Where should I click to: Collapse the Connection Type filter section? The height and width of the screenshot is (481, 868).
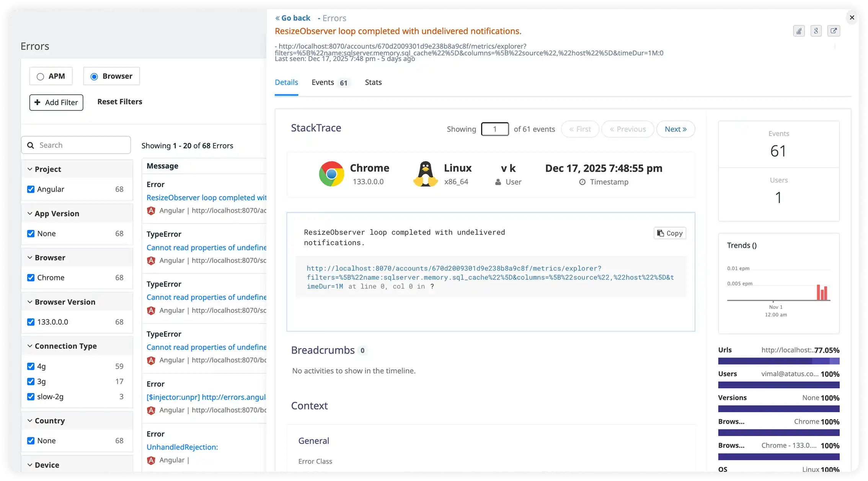tap(30, 346)
